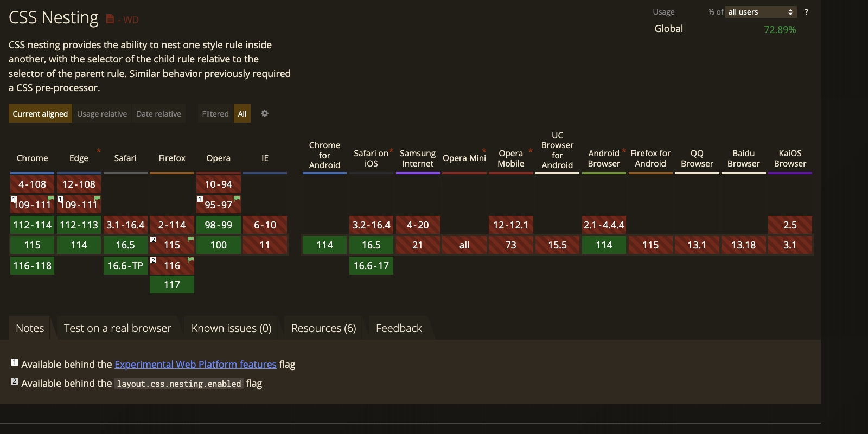Switch to Date relative view
The height and width of the screenshot is (434, 868).
pos(158,113)
